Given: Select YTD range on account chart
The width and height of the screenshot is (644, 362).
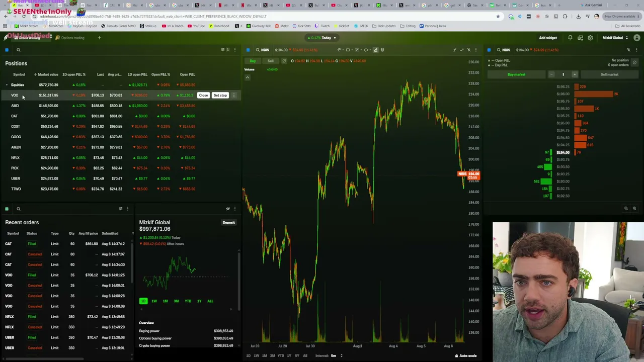Looking at the screenshot, I should coord(188,301).
